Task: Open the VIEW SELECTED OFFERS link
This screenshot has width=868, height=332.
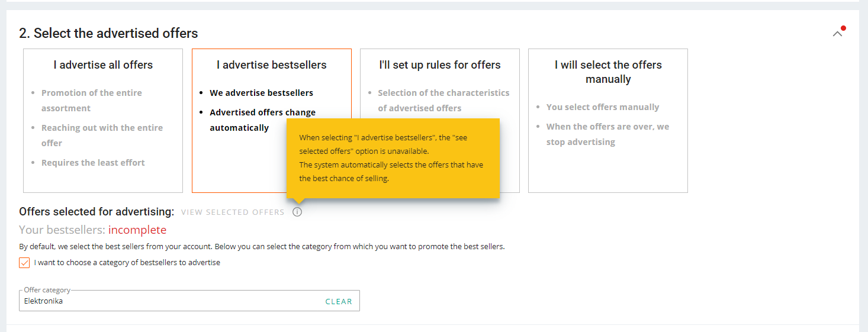Action: click(233, 212)
